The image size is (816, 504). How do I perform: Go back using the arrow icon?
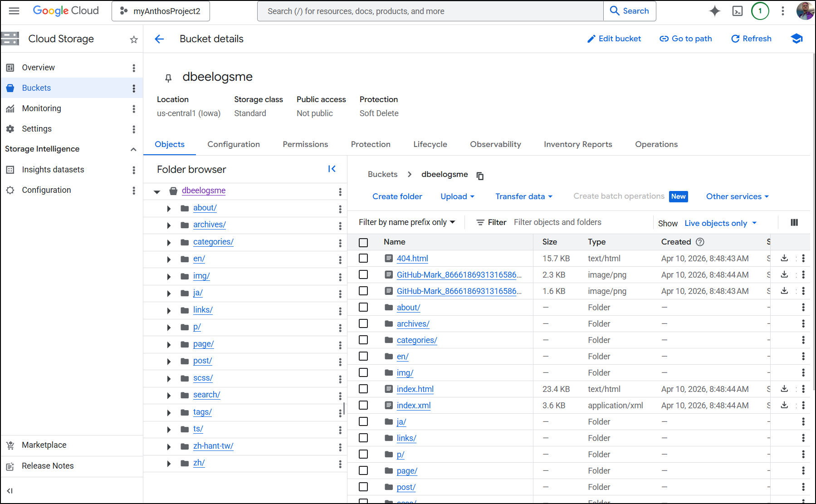coord(159,39)
